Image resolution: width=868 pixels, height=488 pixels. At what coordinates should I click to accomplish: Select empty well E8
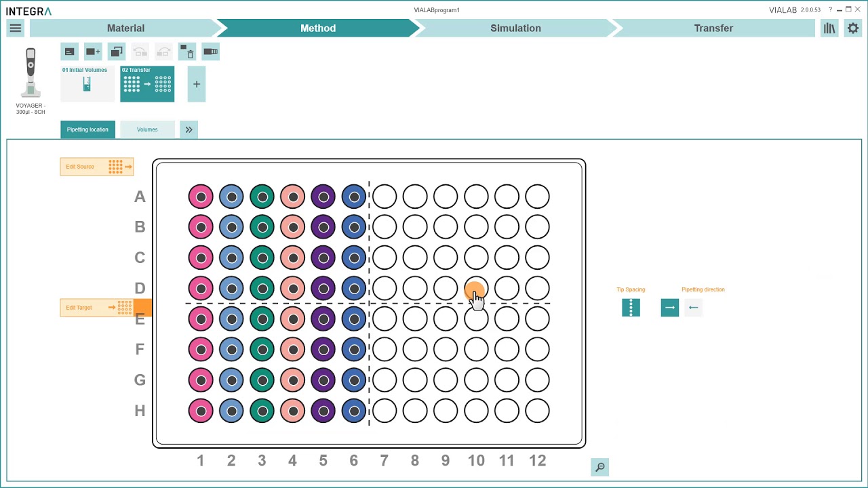click(415, 319)
